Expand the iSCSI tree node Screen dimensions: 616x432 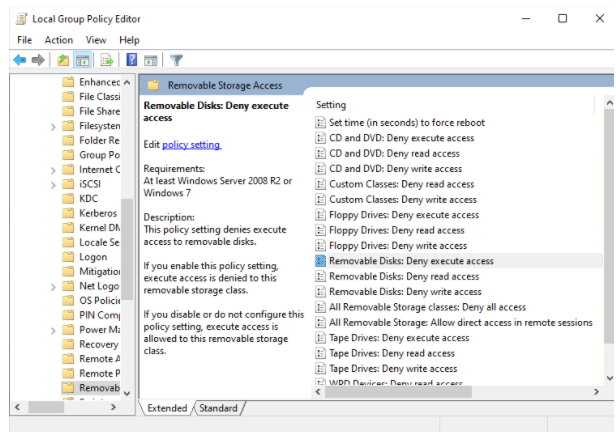tap(53, 185)
